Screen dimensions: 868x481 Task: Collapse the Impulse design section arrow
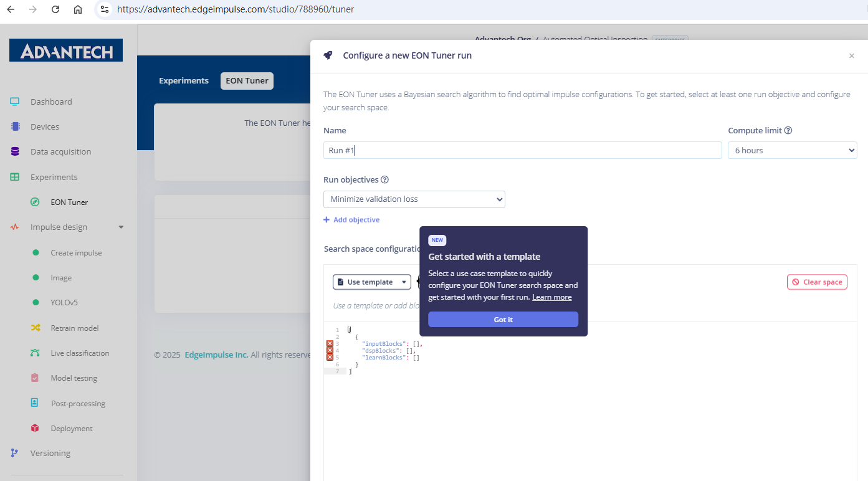pyautogui.click(x=121, y=227)
